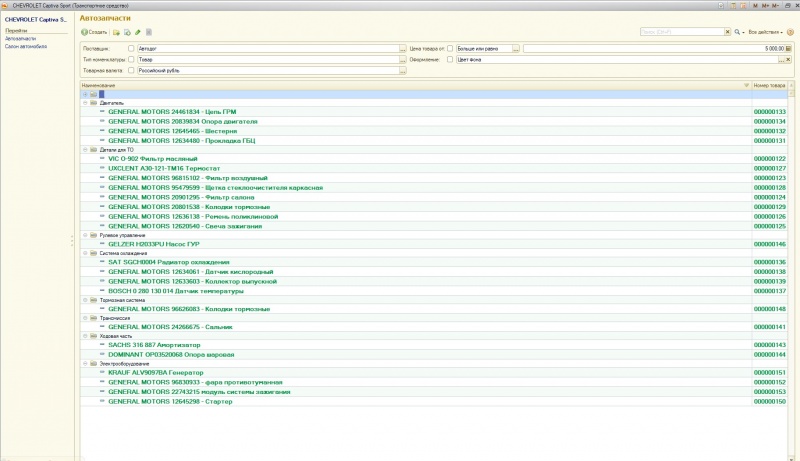
Task: Enable the Цена товара от filter checkbox
Action: click(x=450, y=48)
